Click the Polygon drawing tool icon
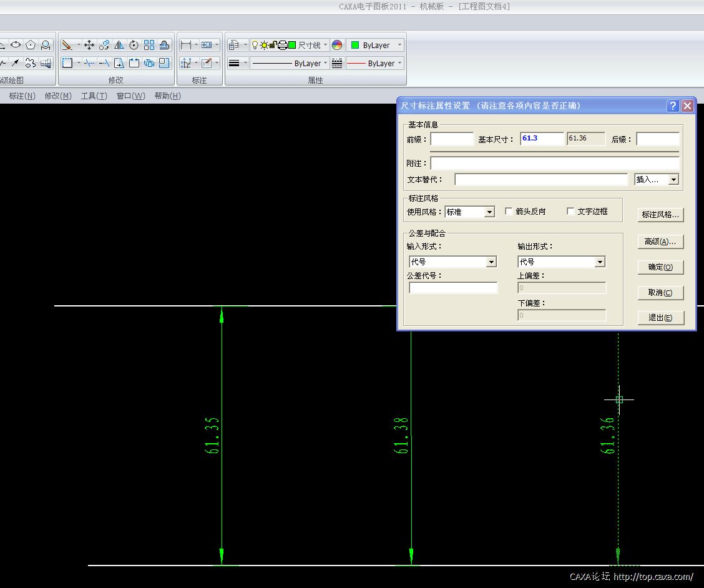 pyautogui.click(x=31, y=45)
